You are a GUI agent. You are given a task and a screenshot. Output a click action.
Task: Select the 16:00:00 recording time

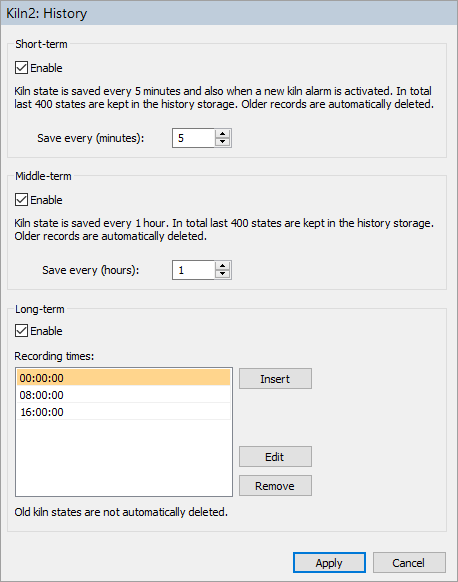[124, 412]
